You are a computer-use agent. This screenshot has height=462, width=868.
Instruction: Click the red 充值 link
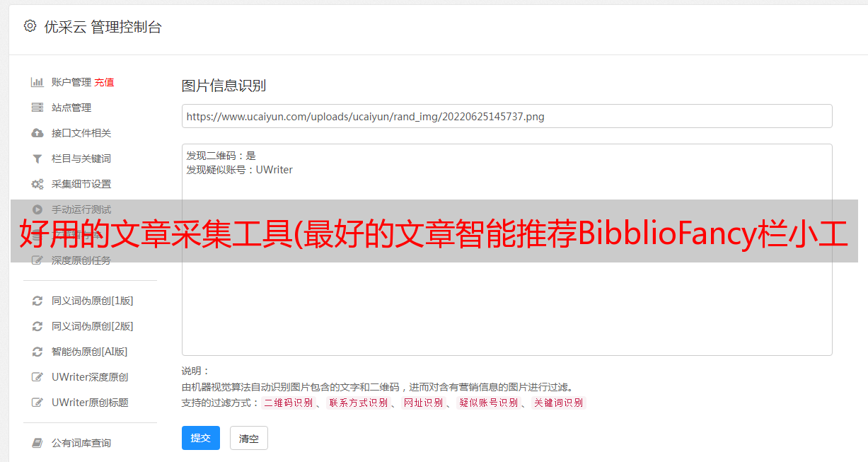104,82
